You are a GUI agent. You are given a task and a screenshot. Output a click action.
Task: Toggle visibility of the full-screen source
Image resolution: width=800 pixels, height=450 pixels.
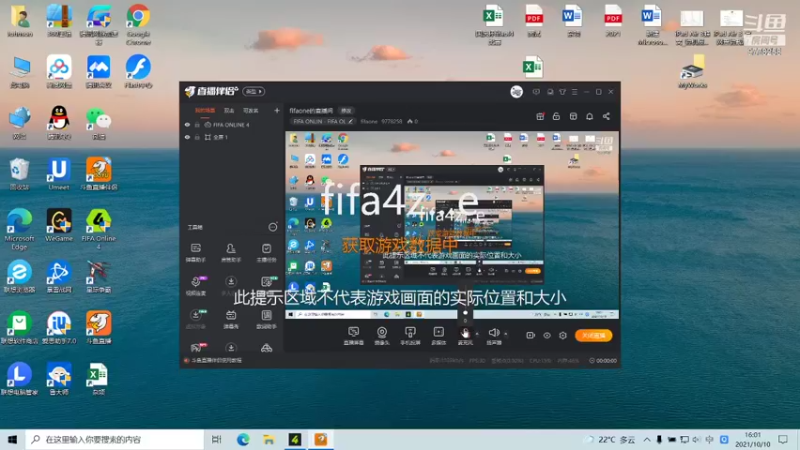(187, 137)
